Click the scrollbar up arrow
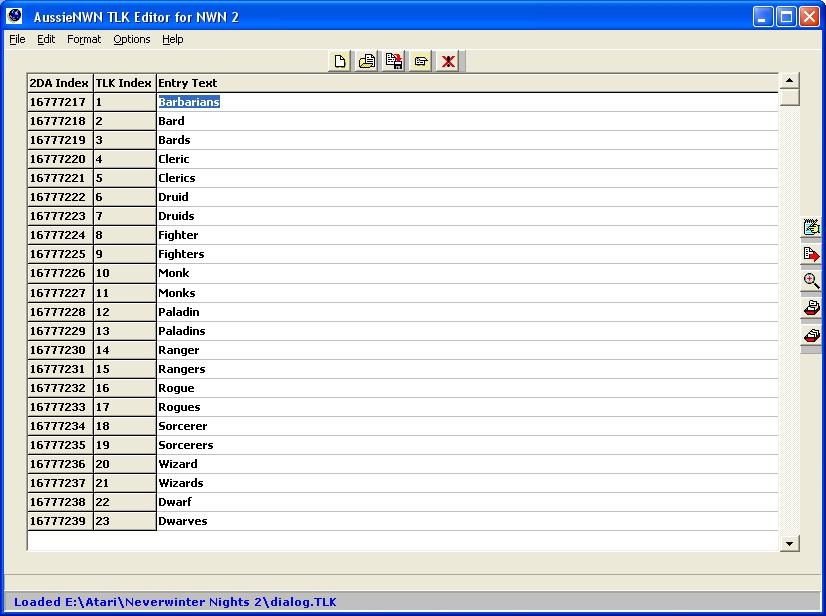This screenshot has height=616, width=826. pos(789,81)
